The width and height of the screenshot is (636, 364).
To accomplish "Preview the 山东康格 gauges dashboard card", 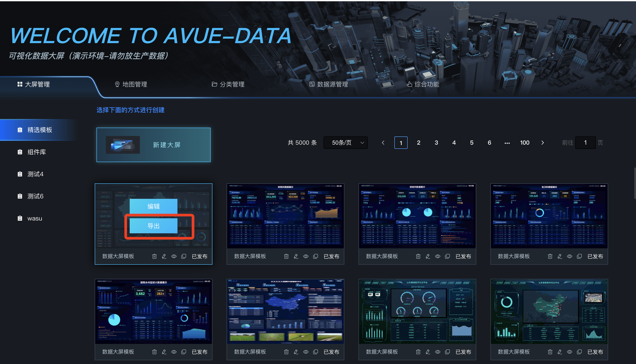I will [x=438, y=352].
